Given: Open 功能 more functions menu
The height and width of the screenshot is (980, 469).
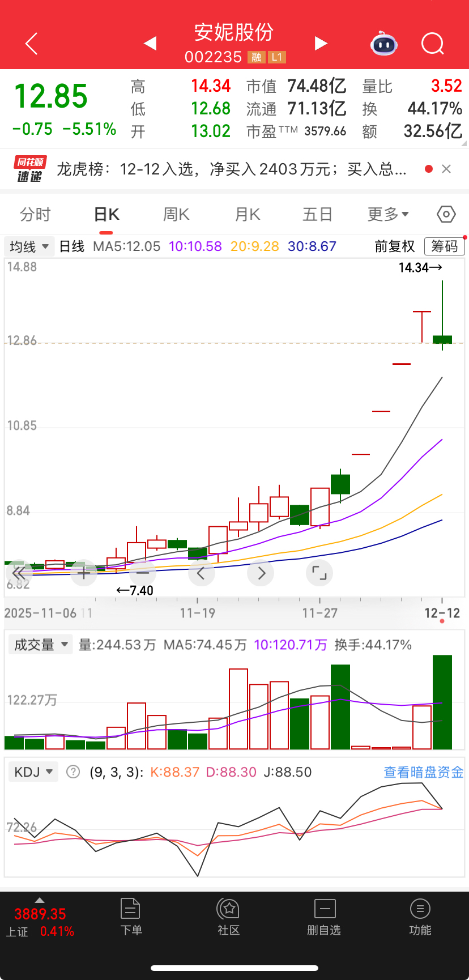Looking at the screenshot, I should 420,917.
